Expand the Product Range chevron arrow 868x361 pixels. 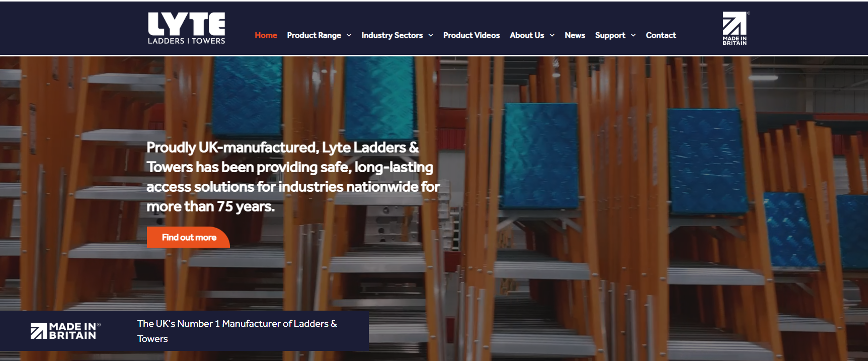pyautogui.click(x=349, y=35)
